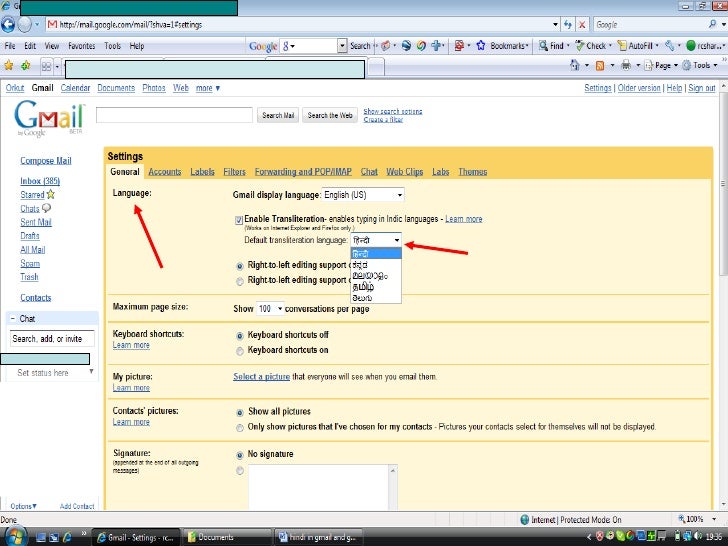The height and width of the screenshot is (546, 728).
Task: Click the Gmail logo
Action: tap(49, 118)
